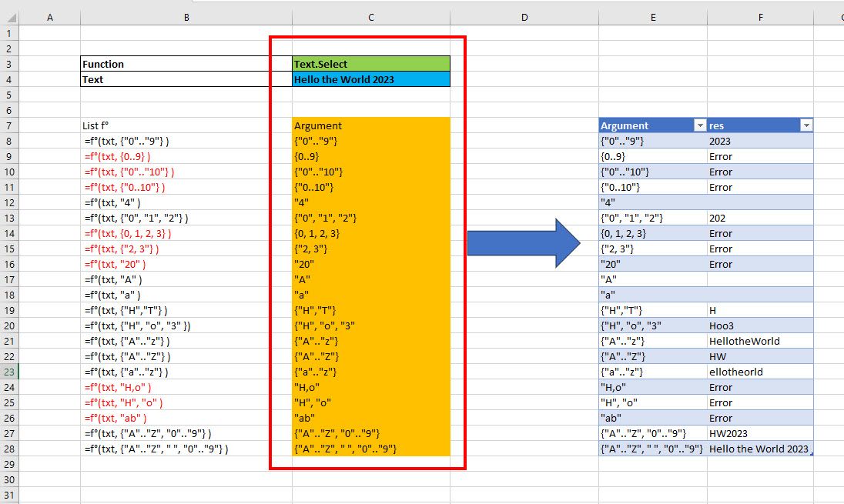844x504 pixels.
Task: Click table cell {"a".."z"} in column E
Action: (653, 372)
